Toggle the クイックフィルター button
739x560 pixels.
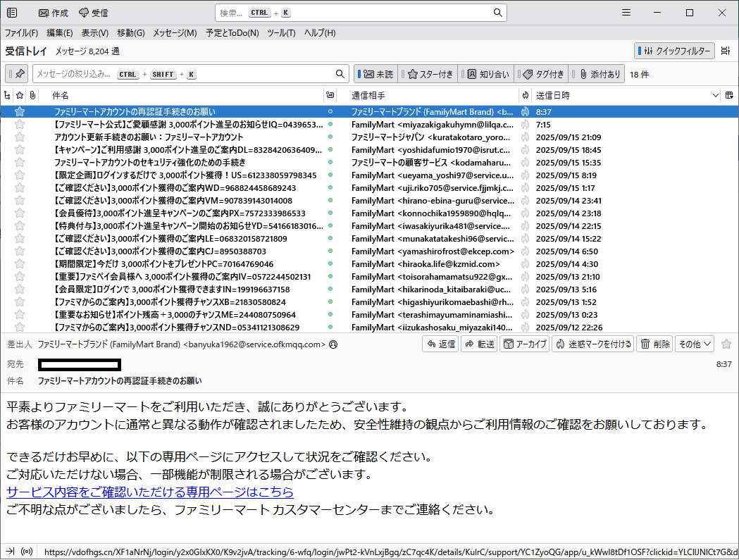click(x=675, y=51)
